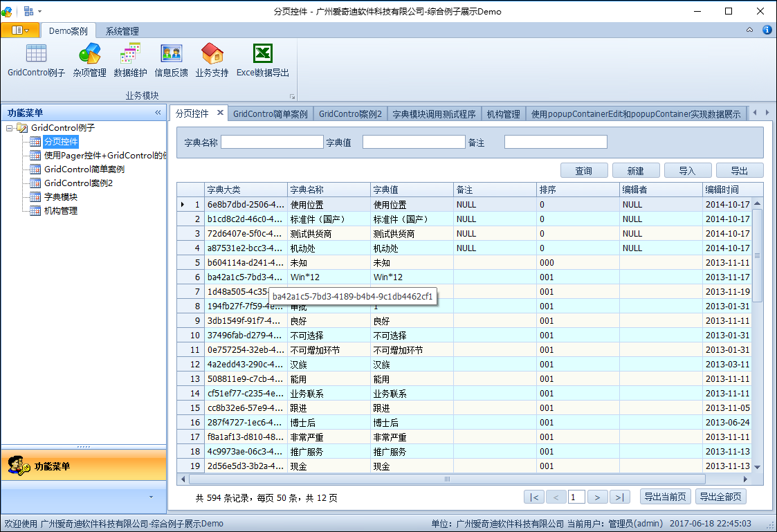Sort by 字典大类 column header
Image resolution: width=777 pixels, height=532 pixels.
[246, 190]
